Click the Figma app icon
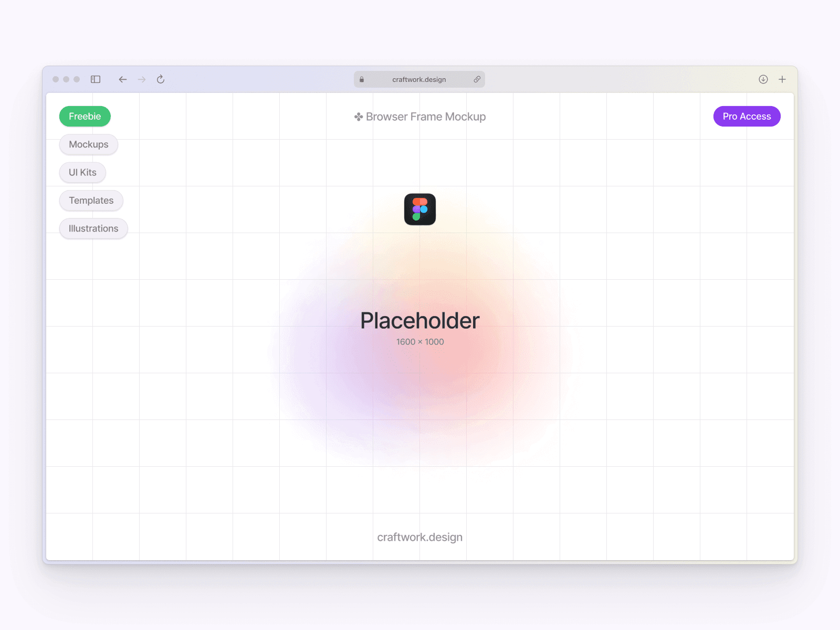This screenshot has height=630, width=840. 420,209
